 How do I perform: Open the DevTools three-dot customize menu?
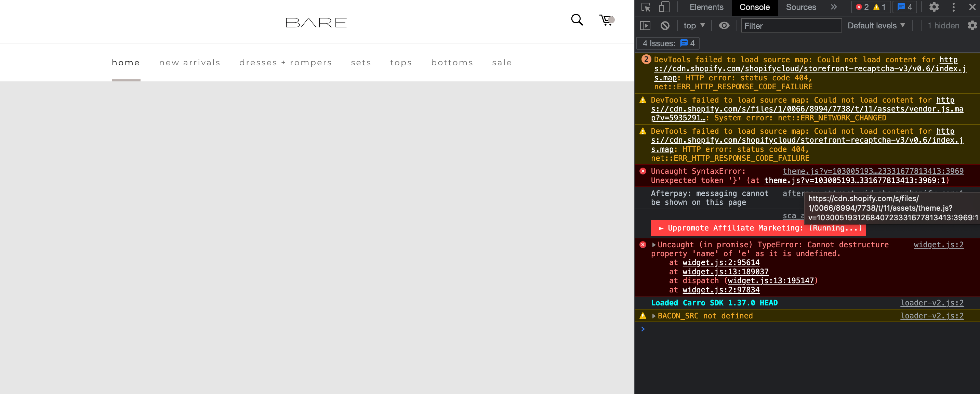click(x=953, y=7)
